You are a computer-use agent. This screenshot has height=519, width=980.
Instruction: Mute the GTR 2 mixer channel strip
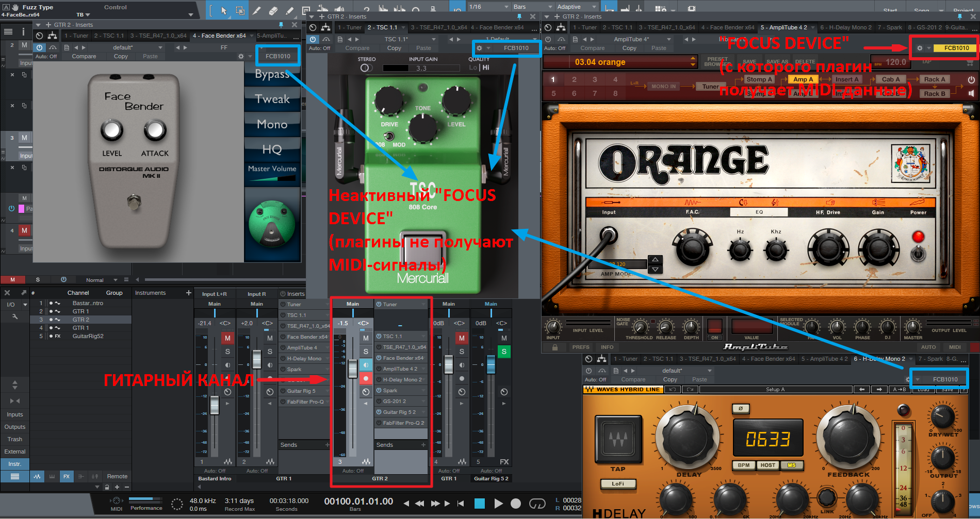[366, 338]
